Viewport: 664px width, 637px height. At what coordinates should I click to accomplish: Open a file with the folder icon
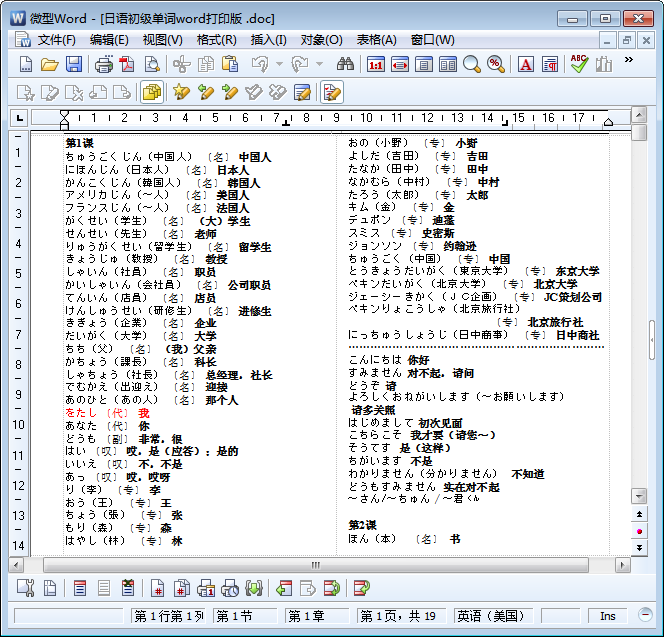click(50, 64)
